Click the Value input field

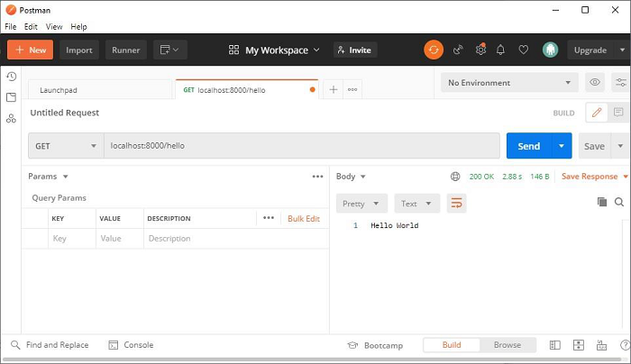coord(120,239)
